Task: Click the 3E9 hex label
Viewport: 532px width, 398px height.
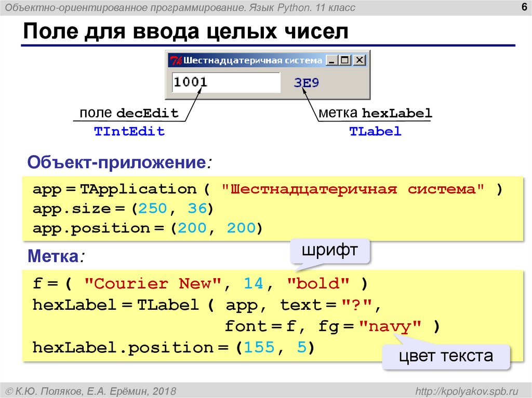Action: coord(307,83)
